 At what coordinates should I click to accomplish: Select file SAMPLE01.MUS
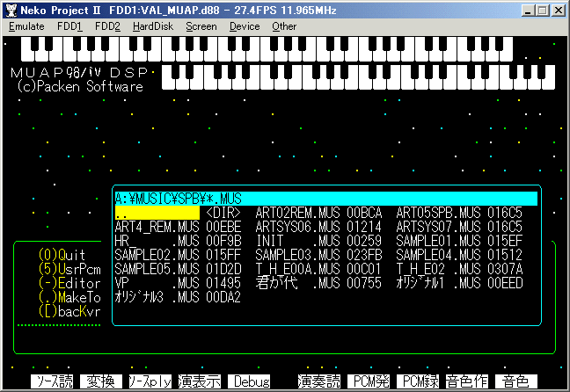click(438, 241)
